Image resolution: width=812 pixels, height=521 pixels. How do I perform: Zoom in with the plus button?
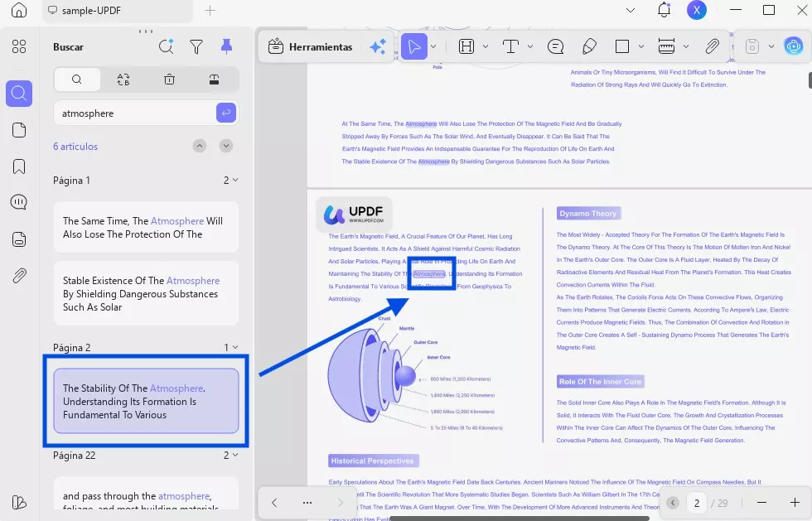(x=795, y=502)
